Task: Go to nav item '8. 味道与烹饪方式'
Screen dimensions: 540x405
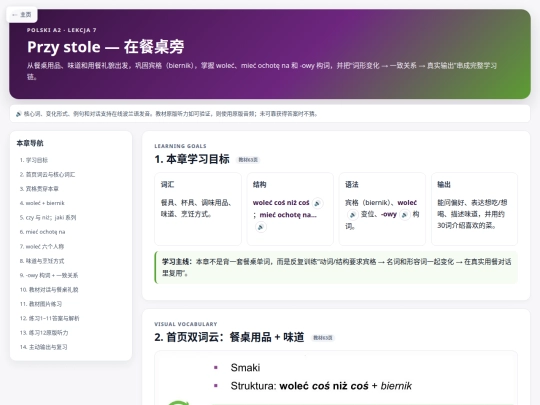Action: (42, 261)
